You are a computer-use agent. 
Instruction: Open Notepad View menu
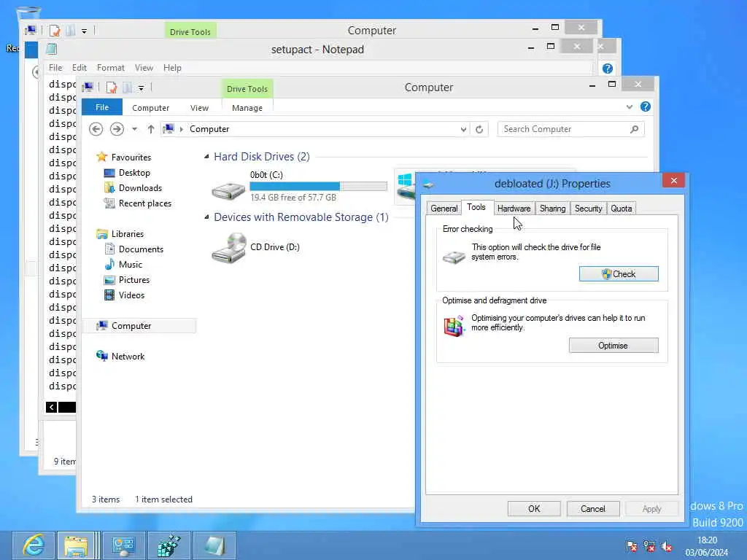tap(144, 68)
